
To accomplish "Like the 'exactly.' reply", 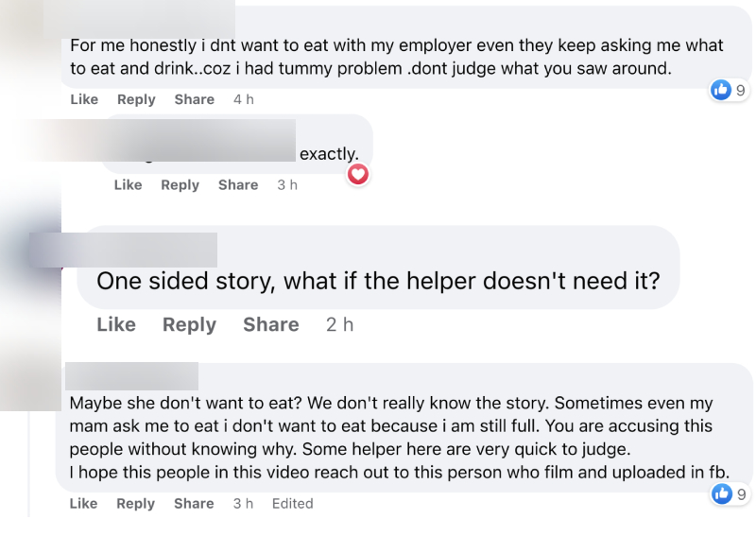I will (x=129, y=184).
